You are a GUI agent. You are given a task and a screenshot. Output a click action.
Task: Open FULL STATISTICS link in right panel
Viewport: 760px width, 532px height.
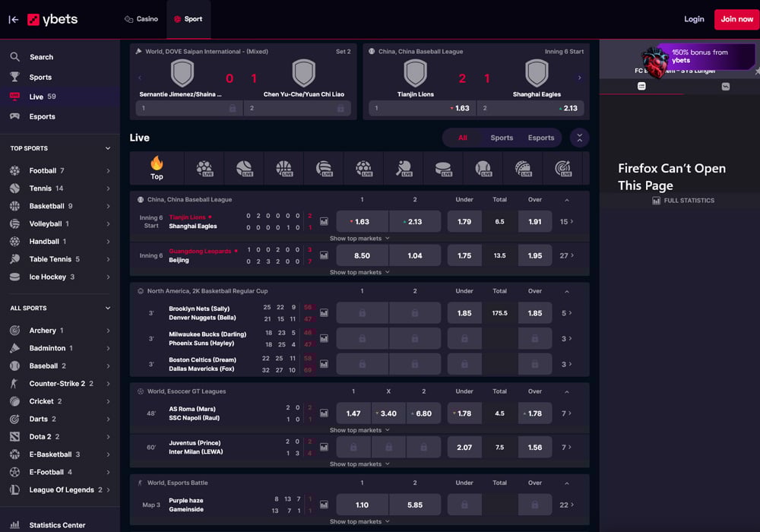tap(683, 201)
